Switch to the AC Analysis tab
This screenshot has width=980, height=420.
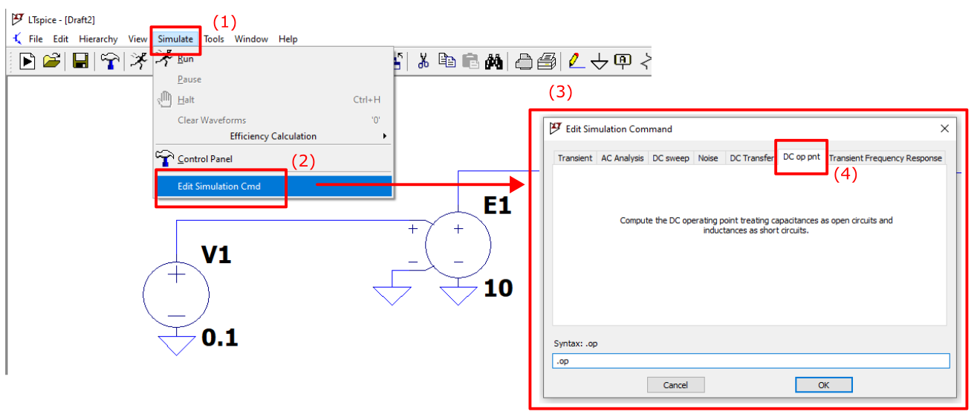[623, 158]
